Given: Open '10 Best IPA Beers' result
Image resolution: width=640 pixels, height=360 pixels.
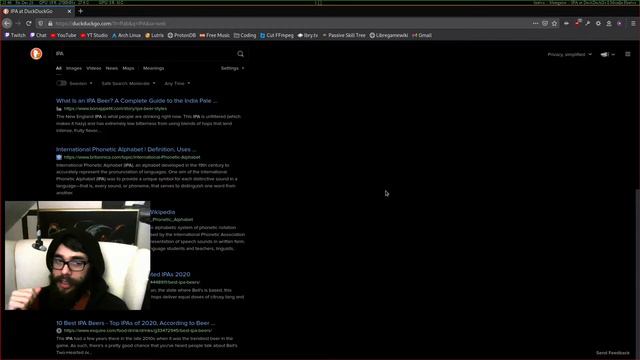Looking at the screenshot, I should (x=136, y=323).
